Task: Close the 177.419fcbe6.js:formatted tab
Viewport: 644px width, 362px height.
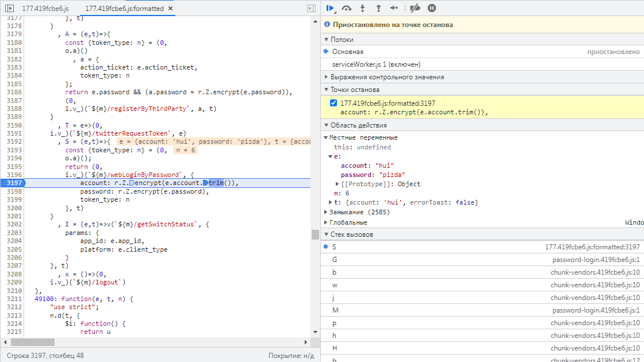Action: point(171,9)
